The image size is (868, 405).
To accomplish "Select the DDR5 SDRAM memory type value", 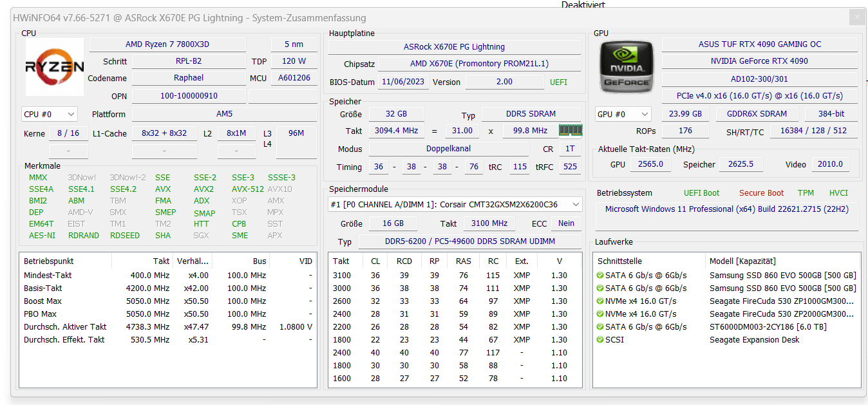I will pyautogui.click(x=531, y=114).
